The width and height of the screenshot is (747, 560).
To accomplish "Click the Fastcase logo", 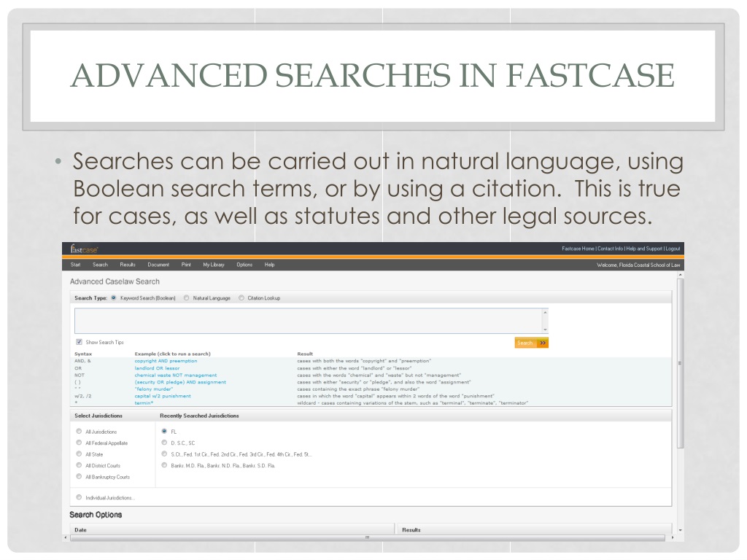I will (x=84, y=249).
